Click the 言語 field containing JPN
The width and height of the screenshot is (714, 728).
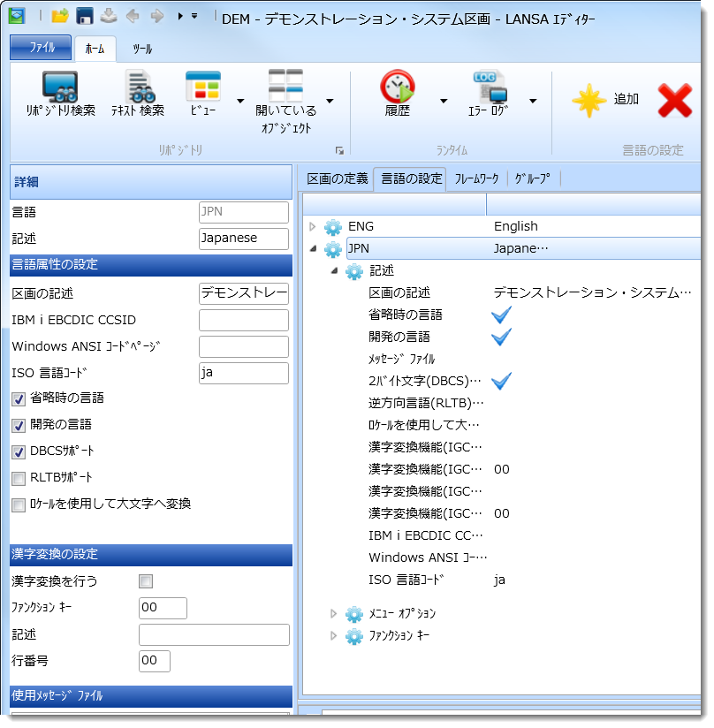click(244, 212)
